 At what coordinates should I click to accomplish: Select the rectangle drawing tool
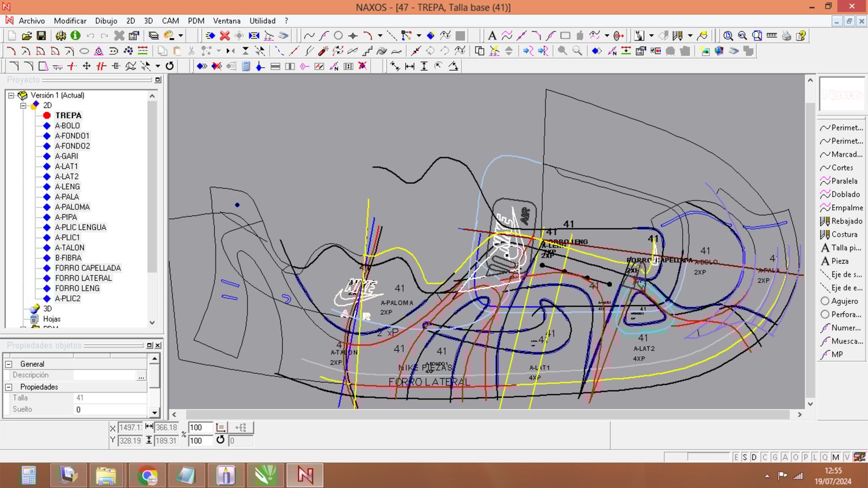coord(565,36)
